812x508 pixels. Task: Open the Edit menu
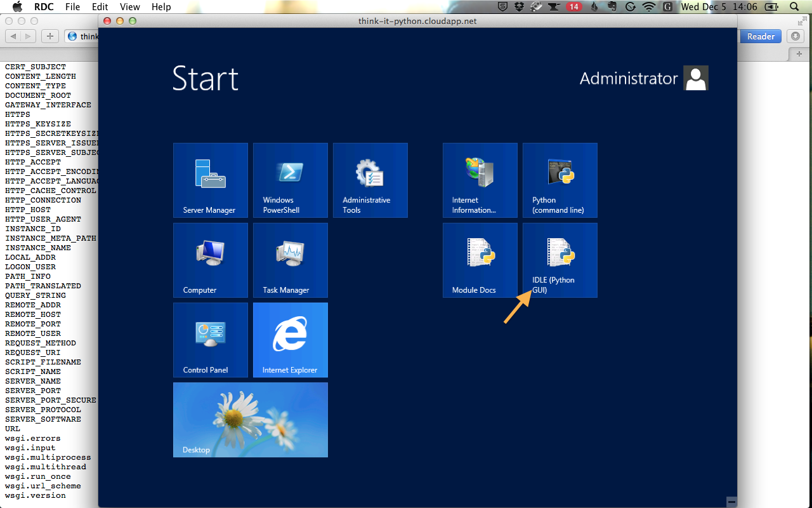(x=100, y=7)
